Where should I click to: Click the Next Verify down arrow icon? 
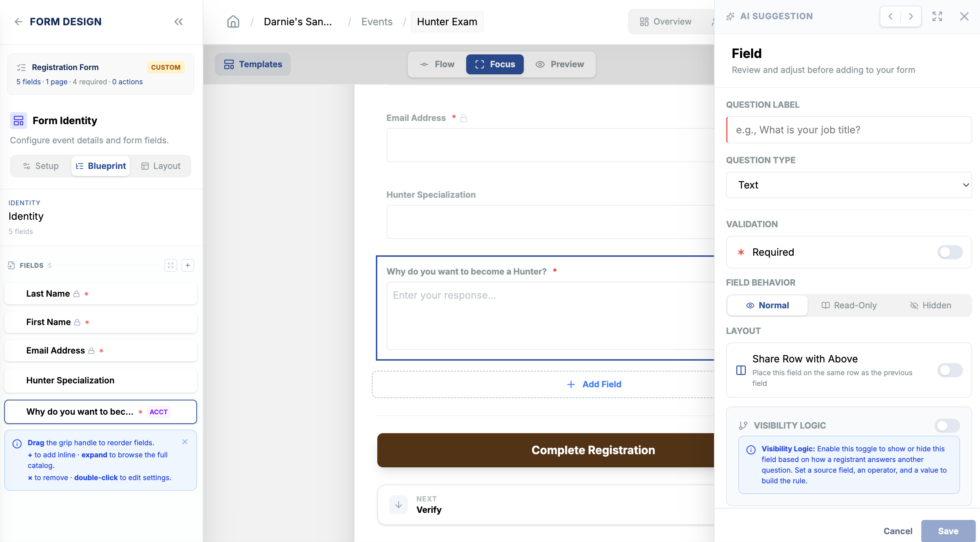point(398,505)
